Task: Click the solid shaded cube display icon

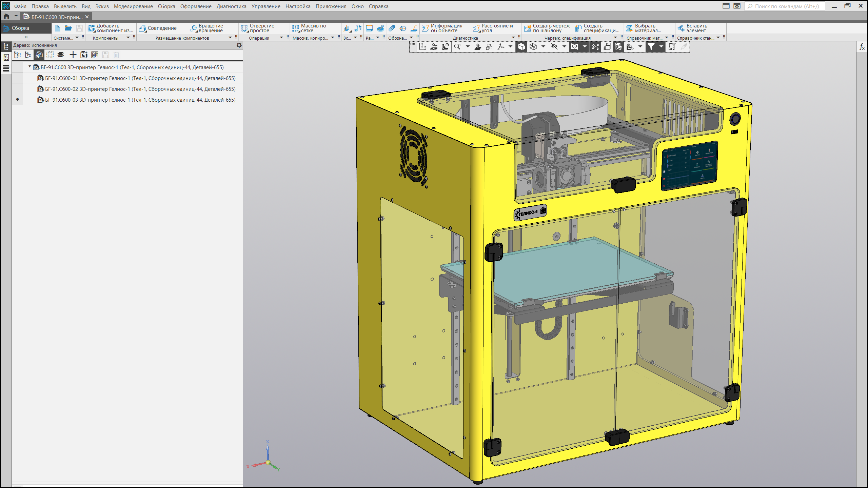Action: point(521,47)
